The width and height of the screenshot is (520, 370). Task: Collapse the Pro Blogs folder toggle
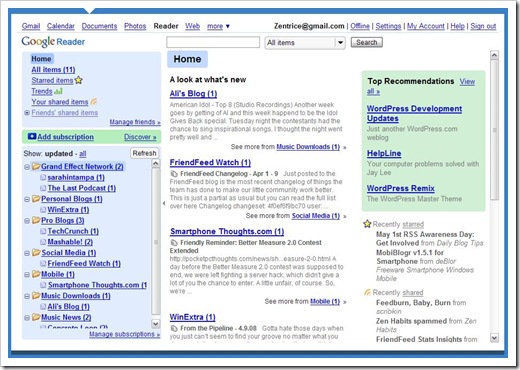pos(27,221)
